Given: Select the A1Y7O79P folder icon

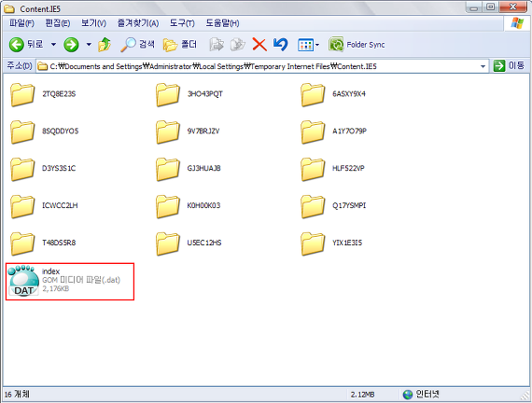Looking at the screenshot, I should [313, 132].
